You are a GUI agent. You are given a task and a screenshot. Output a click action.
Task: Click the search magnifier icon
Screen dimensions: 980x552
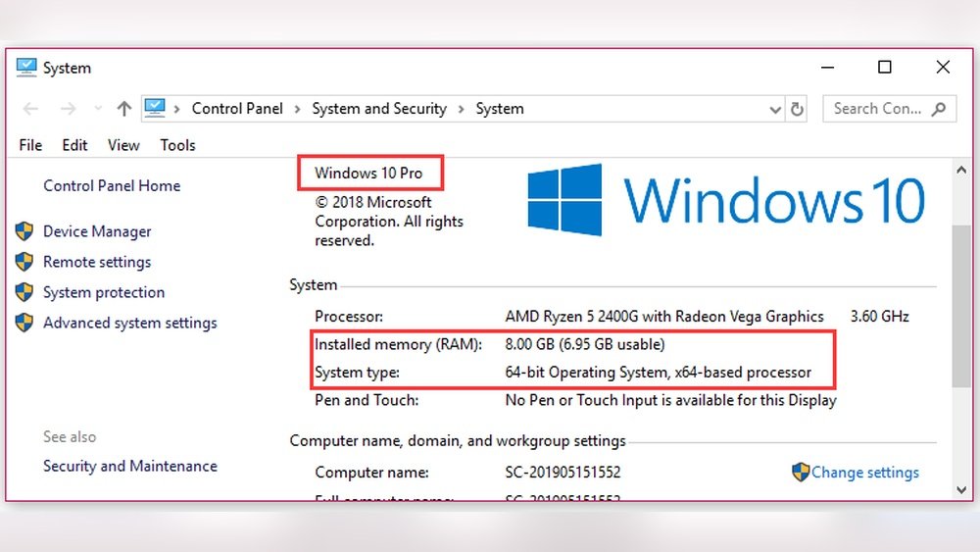point(938,109)
